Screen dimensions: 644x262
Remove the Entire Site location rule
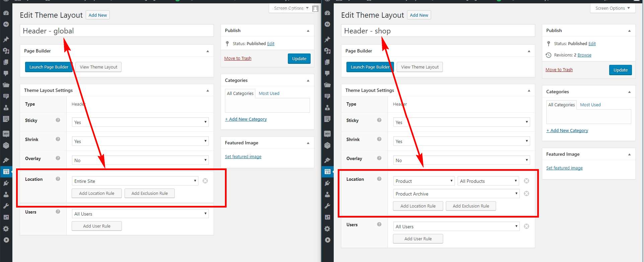click(205, 181)
